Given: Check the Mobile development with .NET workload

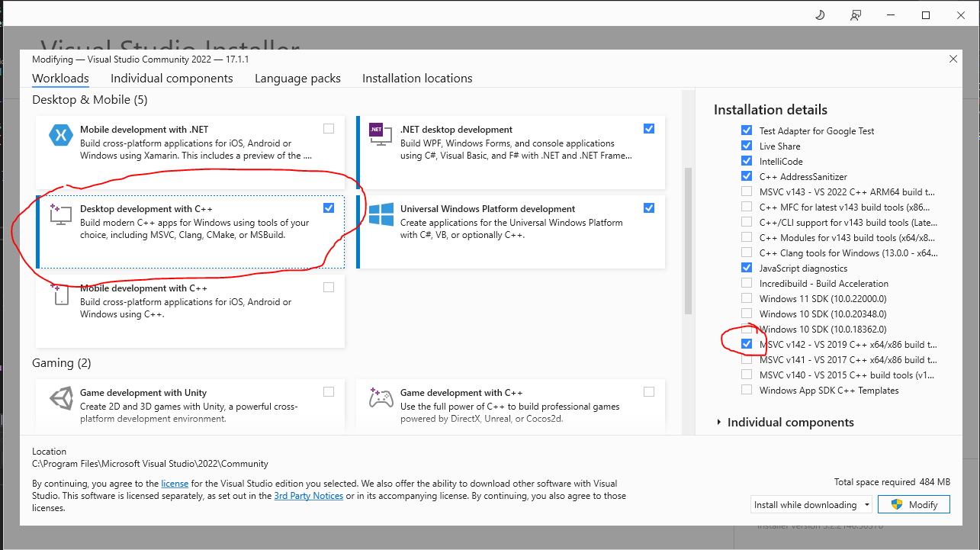Looking at the screenshot, I should point(329,129).
